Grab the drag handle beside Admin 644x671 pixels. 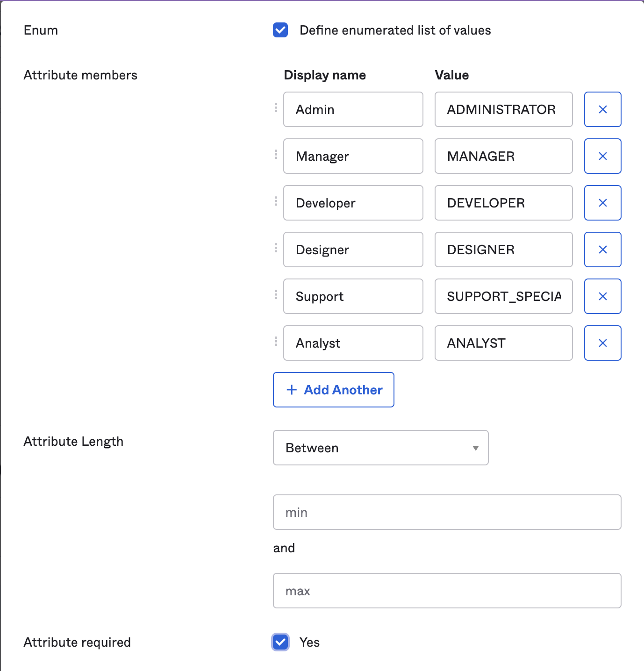pyautogui.click(x=276, y=108)
